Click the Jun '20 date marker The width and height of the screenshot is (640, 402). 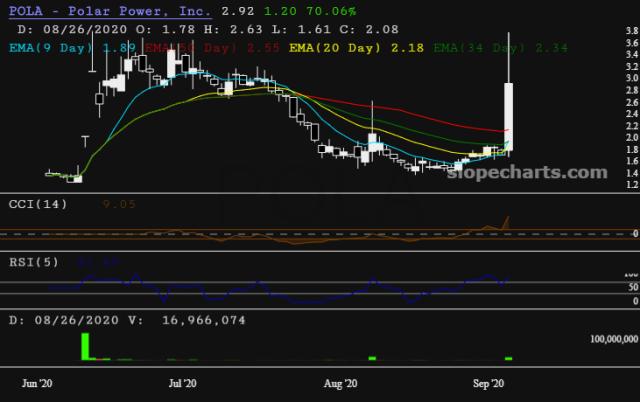tap(37, 383)
